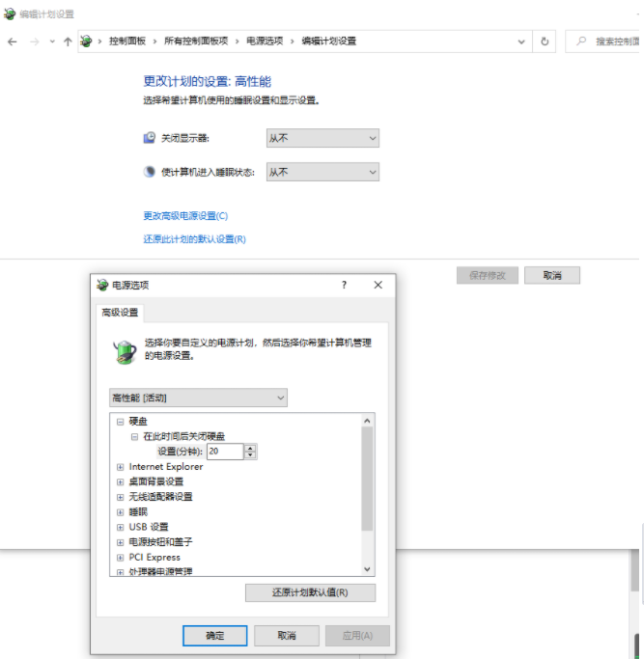This screenshot has width=644, height=659.
Task: Click the forward navigation arrow
Action: (x=35, y=41)
